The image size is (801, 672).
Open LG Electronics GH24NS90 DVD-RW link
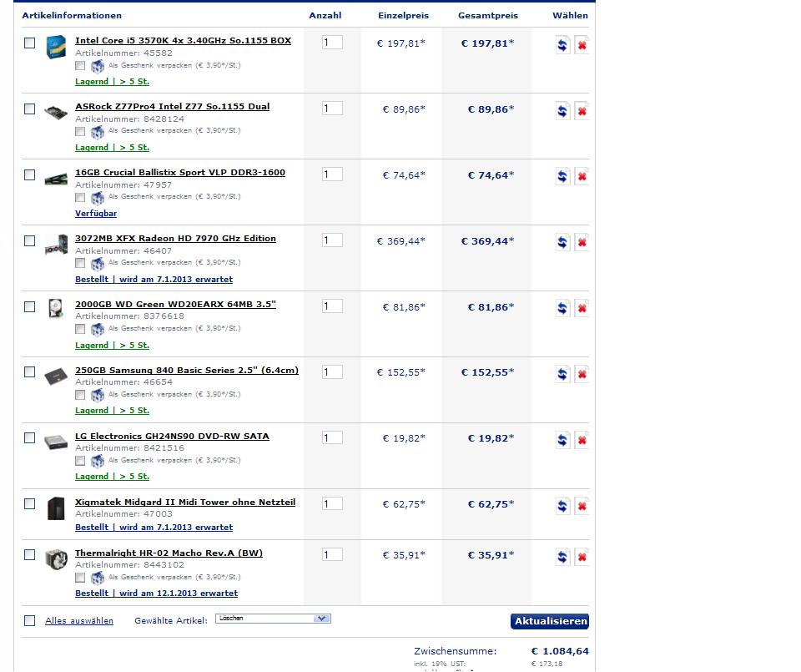click(x=172, y=436)
